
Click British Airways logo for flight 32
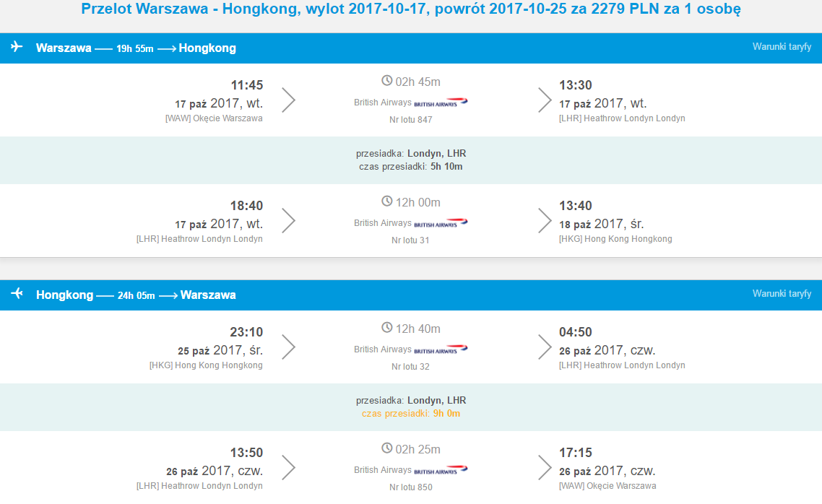click(441, 349)
